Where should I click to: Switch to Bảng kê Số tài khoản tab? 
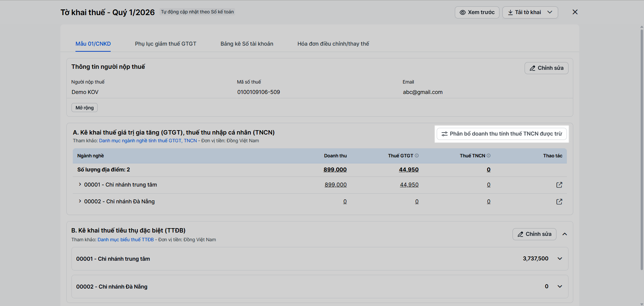247,44
